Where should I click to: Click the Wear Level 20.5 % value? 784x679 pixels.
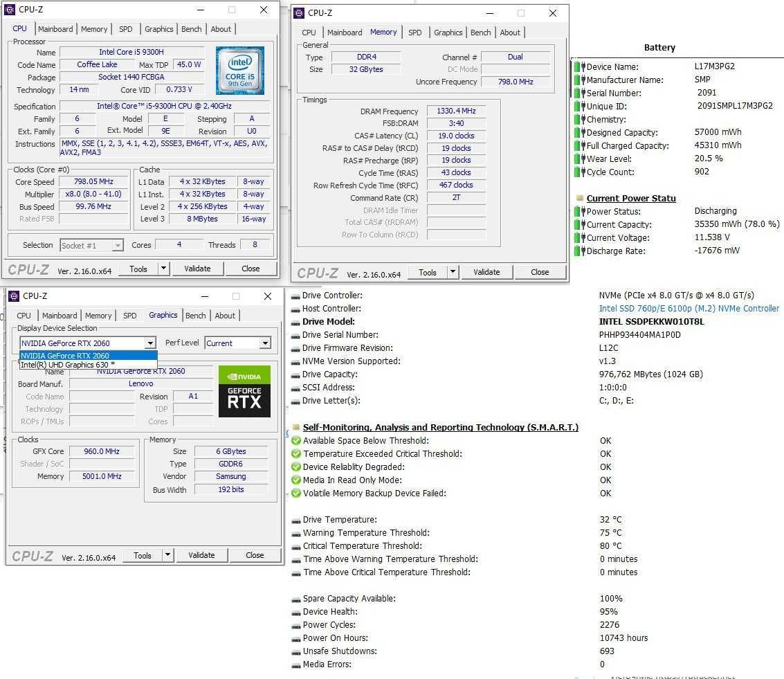click(709, 158)
